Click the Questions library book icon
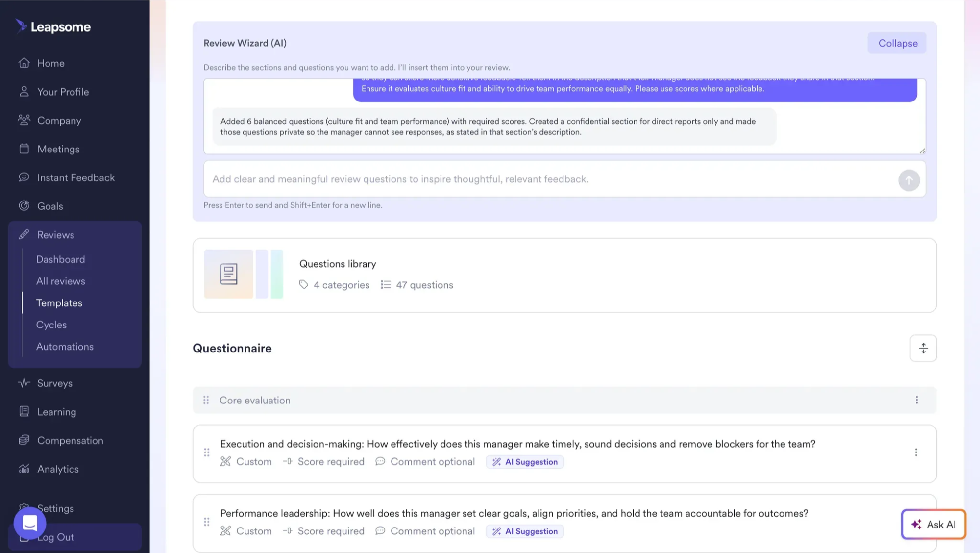The width and height of the screenshot is (980, 553). coord(228,273)
